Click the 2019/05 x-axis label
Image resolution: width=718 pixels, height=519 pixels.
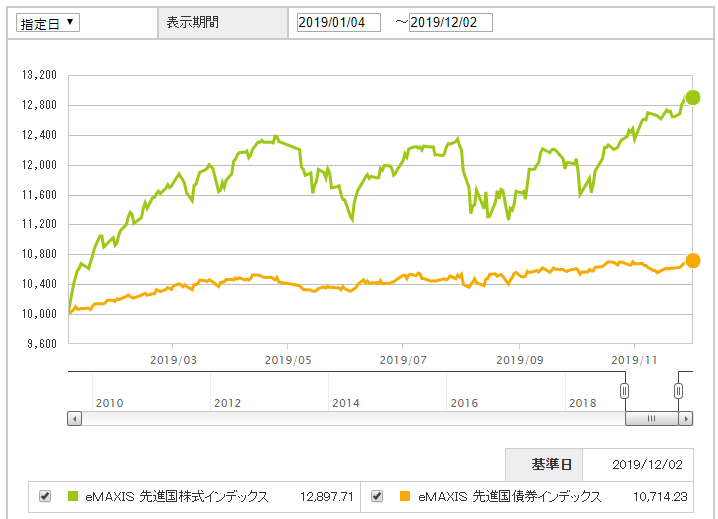tap(288, 360)
